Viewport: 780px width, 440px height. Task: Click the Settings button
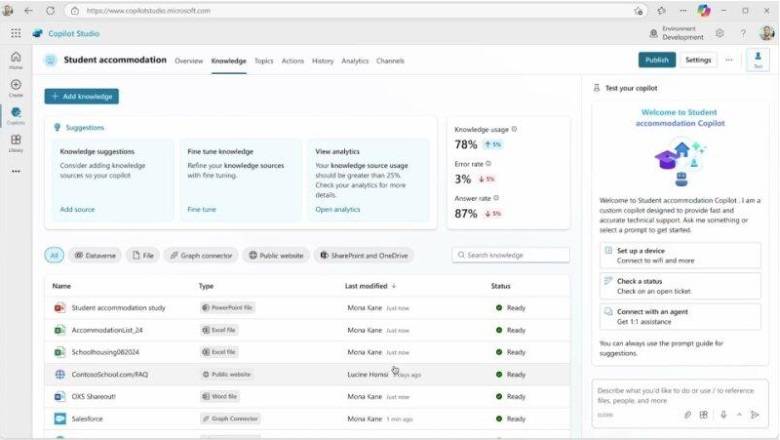click(698, 60)
